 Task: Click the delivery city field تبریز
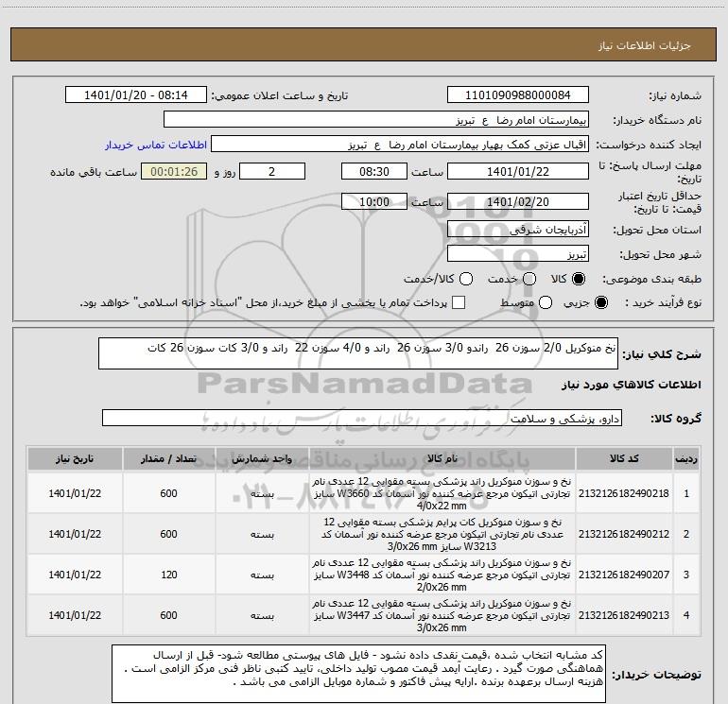coord(518,254)
